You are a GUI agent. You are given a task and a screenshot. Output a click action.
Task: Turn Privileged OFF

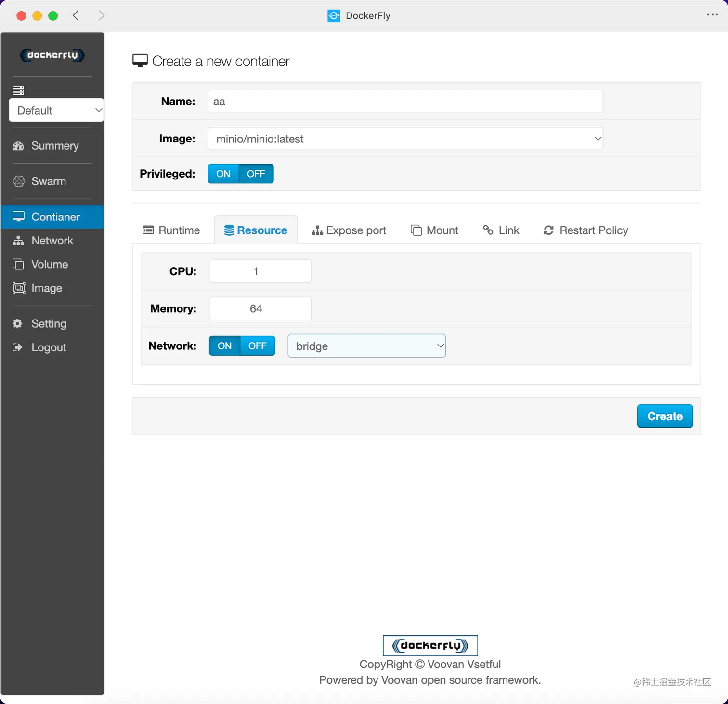[x=256, y=174]
